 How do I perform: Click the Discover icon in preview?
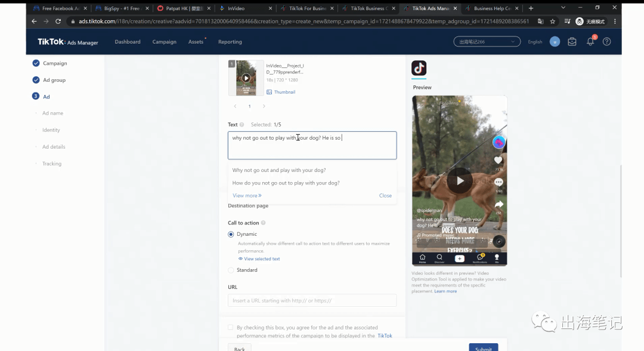click(439, 258)
